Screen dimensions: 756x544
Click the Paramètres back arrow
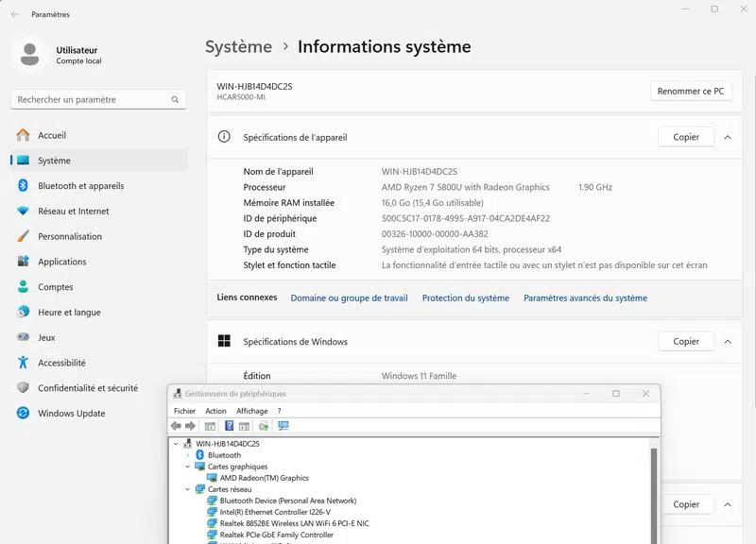tap(15, 14)
